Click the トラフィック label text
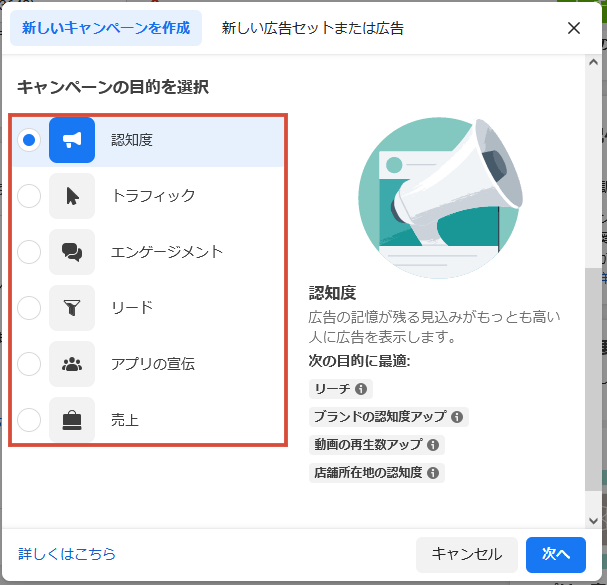Image resolution: width=607 pixels, height=585 pixels. coord(153,196)
